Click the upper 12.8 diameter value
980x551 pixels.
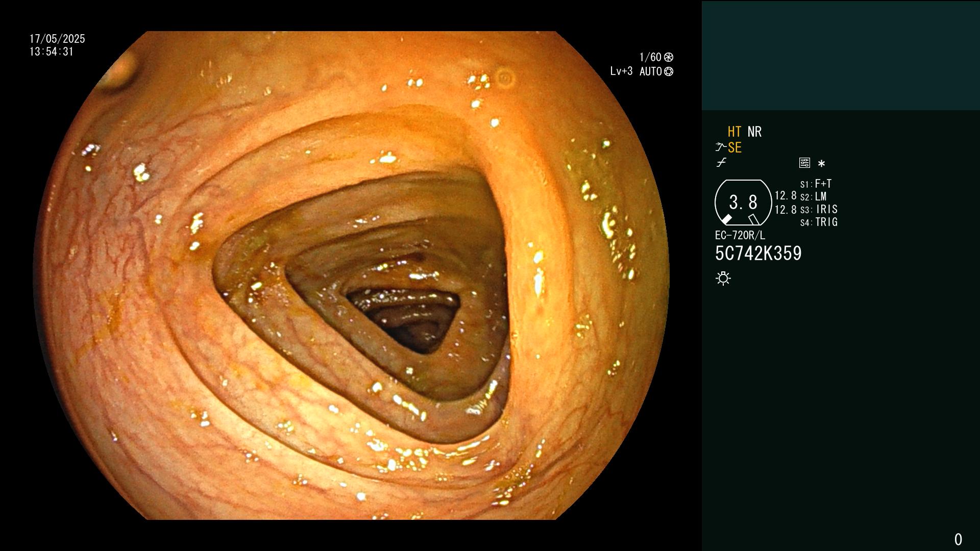[786, 195]
